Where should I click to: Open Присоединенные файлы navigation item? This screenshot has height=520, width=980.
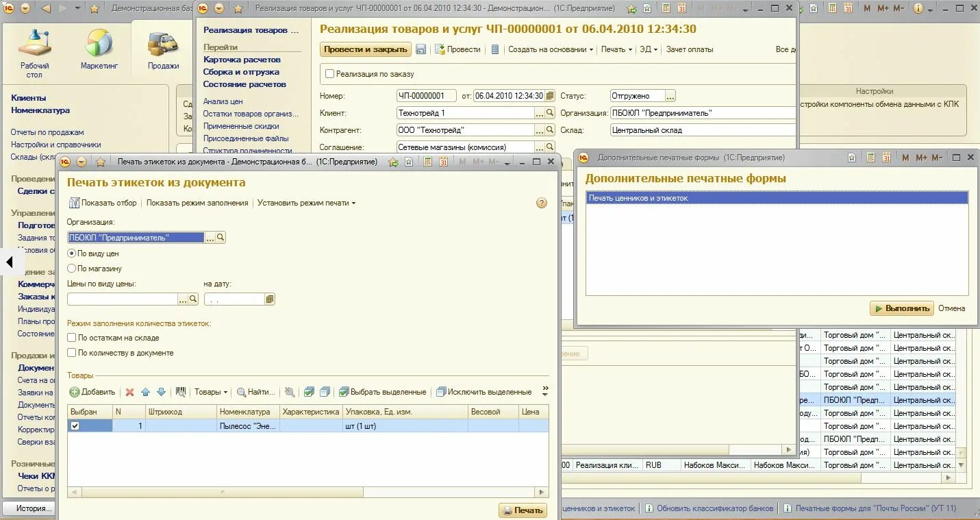point(246,138)
